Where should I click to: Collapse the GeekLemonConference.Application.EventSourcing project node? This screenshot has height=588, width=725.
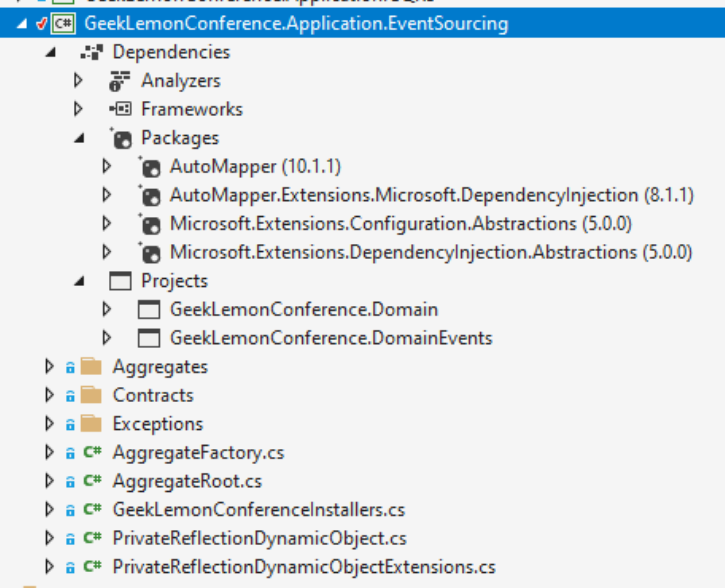(x=21, y=24)
